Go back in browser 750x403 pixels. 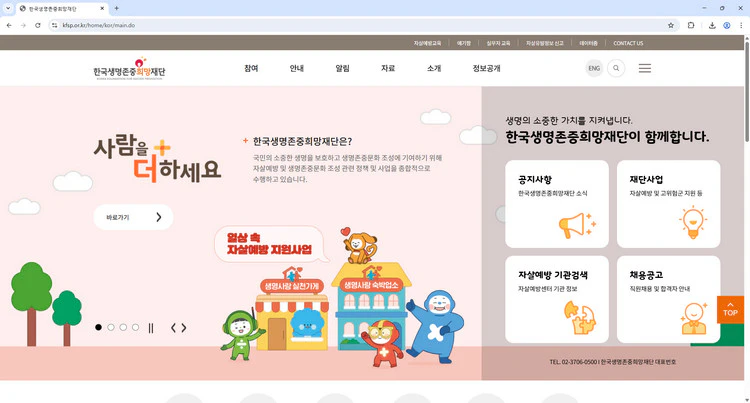tap(9, 25)
